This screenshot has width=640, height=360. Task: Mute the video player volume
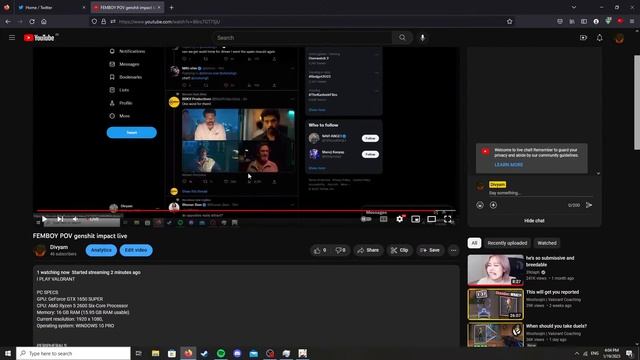tap(76, 219)
